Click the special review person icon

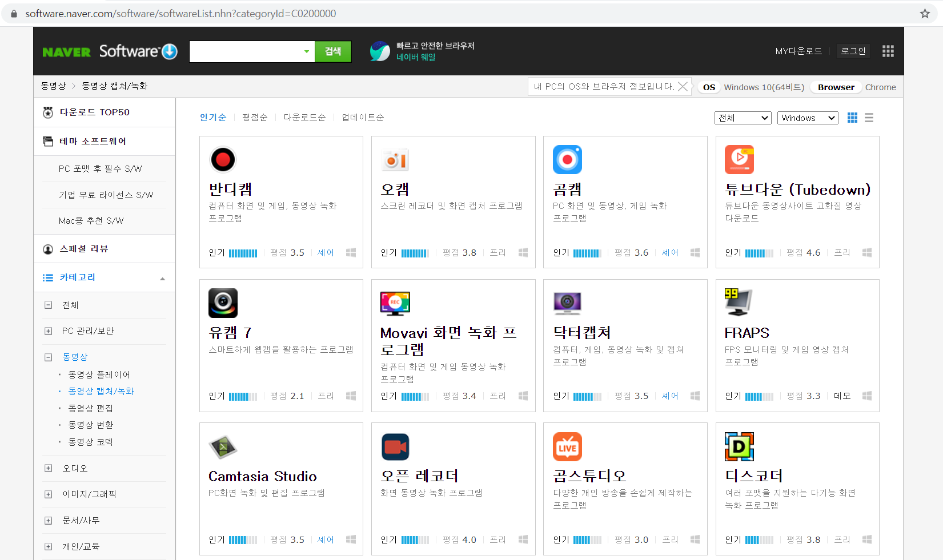pos(48,249)
